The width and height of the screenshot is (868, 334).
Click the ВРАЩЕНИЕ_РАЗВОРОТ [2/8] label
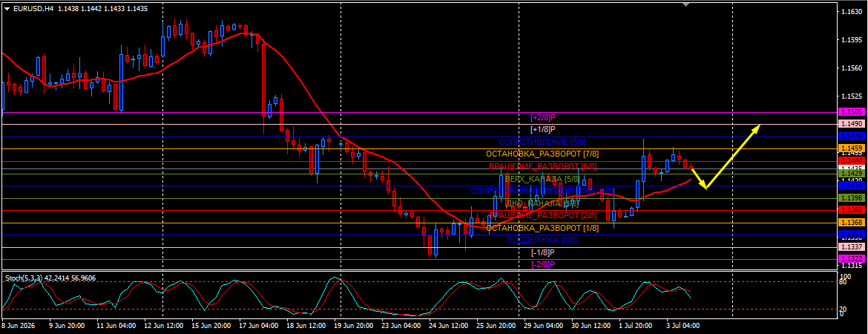(542, 215)
